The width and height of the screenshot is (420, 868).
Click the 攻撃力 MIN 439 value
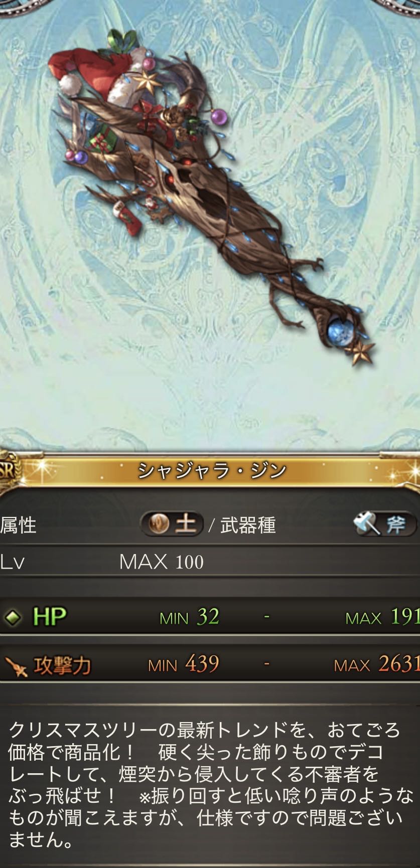[184, 665]
